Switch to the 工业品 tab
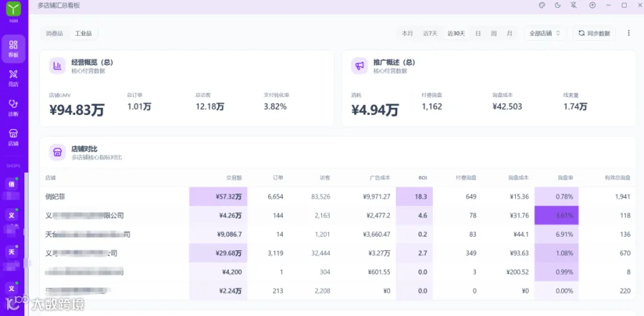Image resolution: width=644 pixels, height=316 pixels. [x=84, y=34]
